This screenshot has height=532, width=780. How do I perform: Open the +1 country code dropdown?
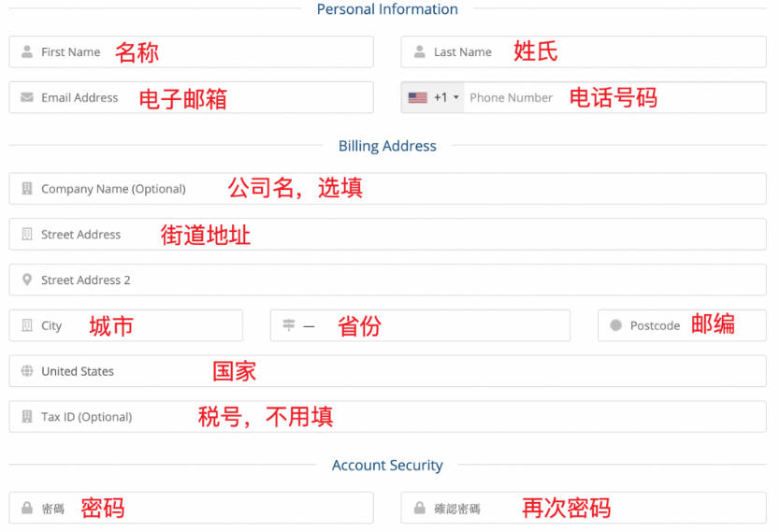click(433, 97)
